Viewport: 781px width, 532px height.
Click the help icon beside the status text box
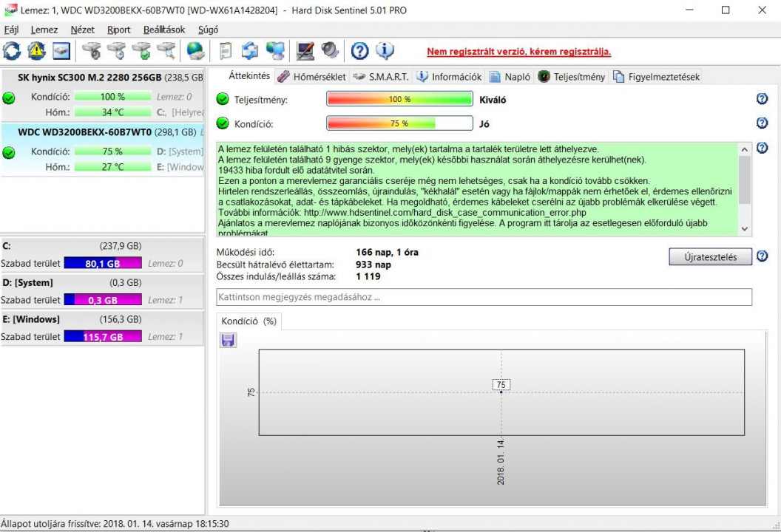point(762,147)
